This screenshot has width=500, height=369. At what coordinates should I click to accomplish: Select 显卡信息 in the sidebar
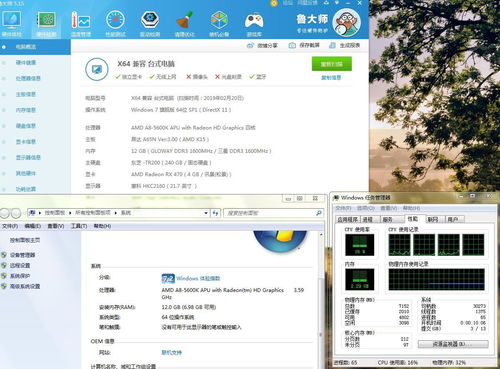point(26,142)
